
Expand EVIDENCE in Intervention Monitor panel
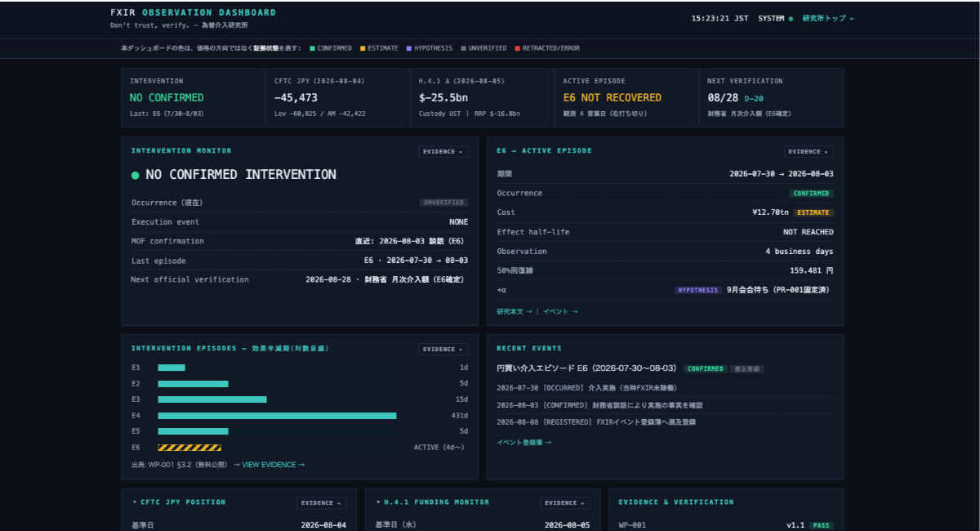443,151
